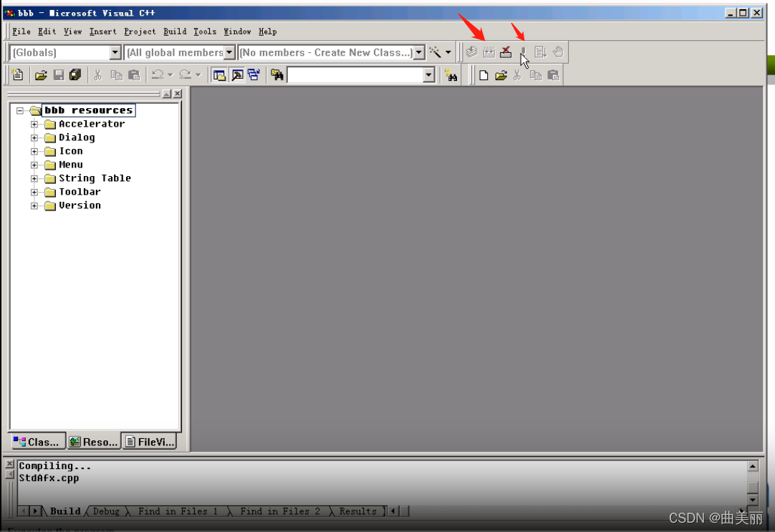
Task: Close the workspace panel with its X button
Action: [x=178, y=93]
